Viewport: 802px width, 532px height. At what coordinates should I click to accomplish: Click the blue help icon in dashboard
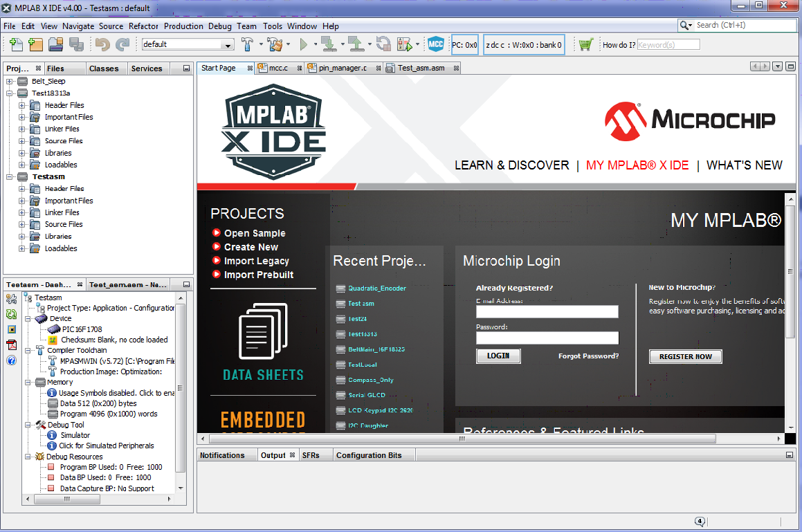point(11,360)
